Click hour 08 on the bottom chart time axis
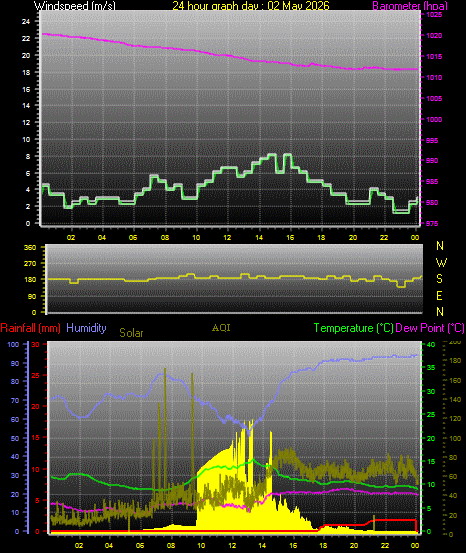 coord(172,546)
